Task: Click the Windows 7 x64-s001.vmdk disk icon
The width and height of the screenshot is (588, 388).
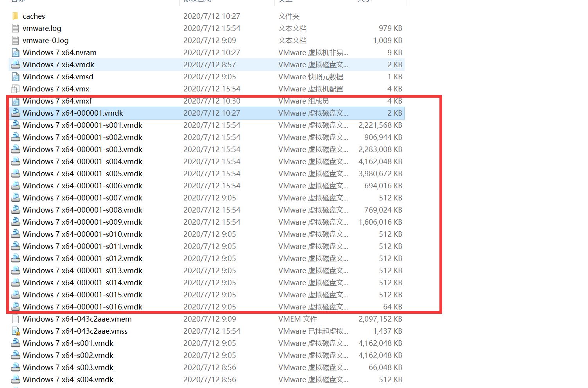Action: 15,343
